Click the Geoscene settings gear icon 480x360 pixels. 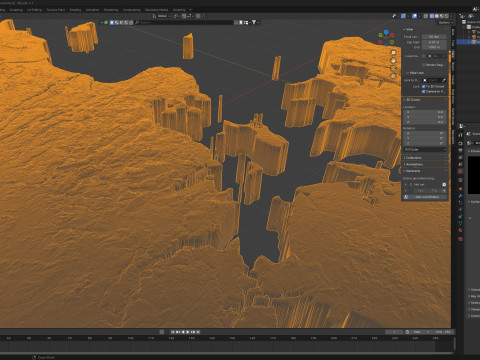click(444, 184)
